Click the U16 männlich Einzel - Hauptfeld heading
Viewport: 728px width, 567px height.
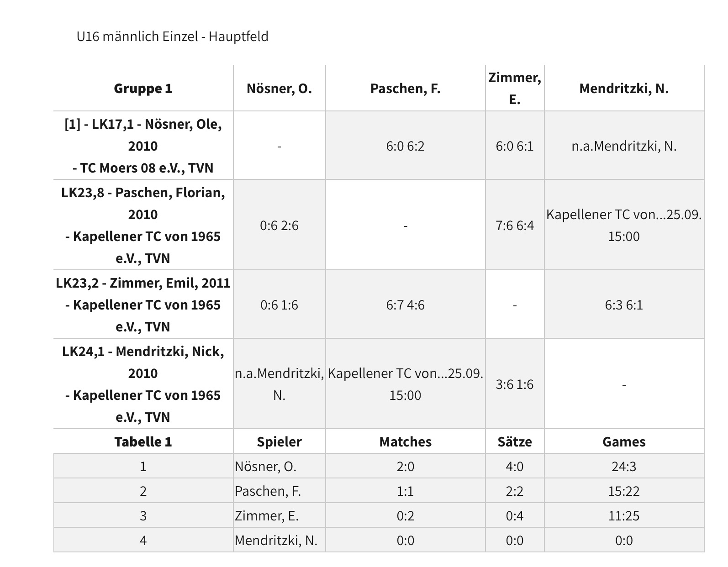click(172, 37)
